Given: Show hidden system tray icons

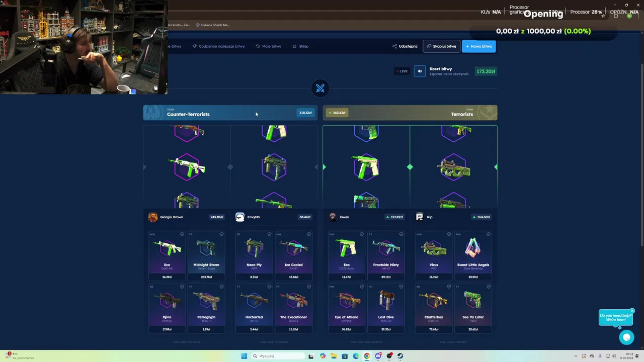Looking at the screenshot, I should pyautogui.click(x=576, y=356).
